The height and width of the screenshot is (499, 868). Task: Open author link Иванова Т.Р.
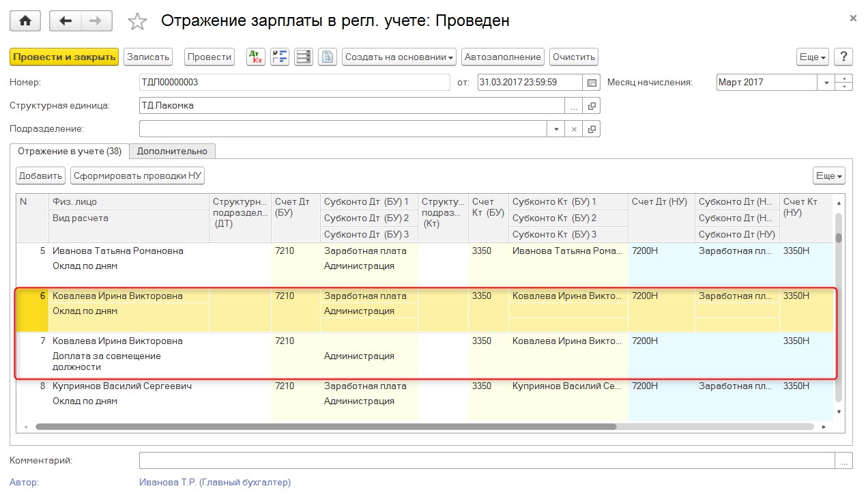coord(214,483)
